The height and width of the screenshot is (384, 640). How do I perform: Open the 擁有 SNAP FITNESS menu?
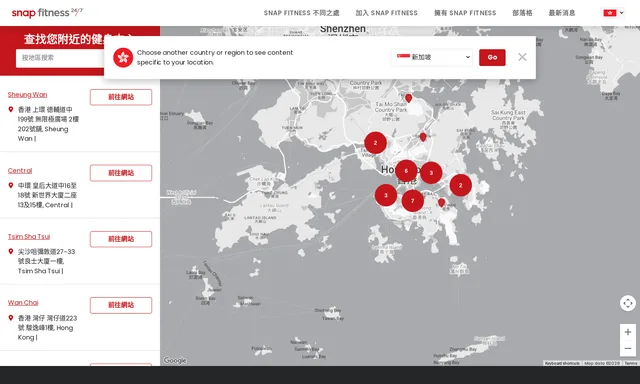(465, 13)
